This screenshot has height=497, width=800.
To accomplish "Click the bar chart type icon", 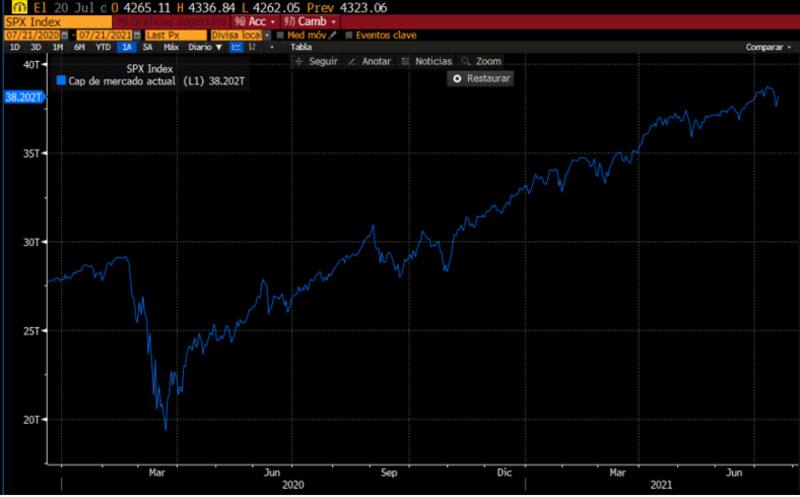I will point(255,47).
